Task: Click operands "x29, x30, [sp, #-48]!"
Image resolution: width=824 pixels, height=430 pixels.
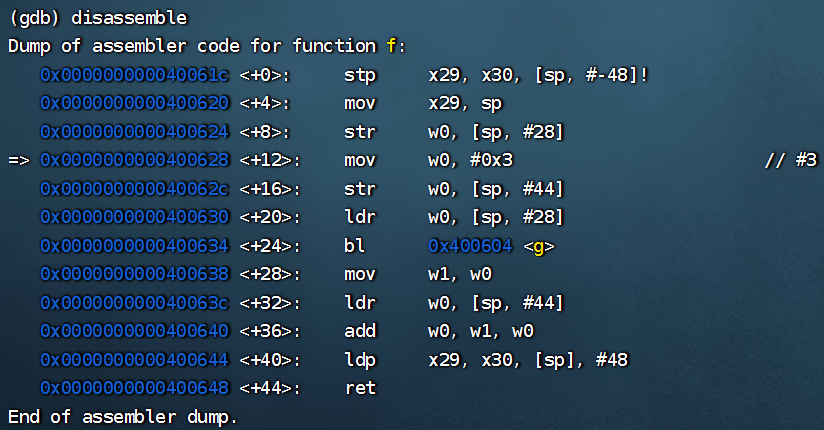Action: [x=539, y=75]
